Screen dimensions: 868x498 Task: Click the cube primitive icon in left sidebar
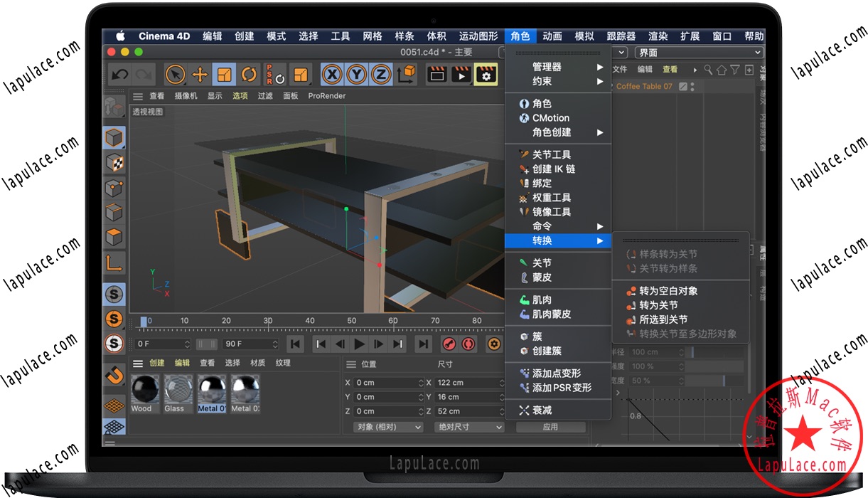114,137
